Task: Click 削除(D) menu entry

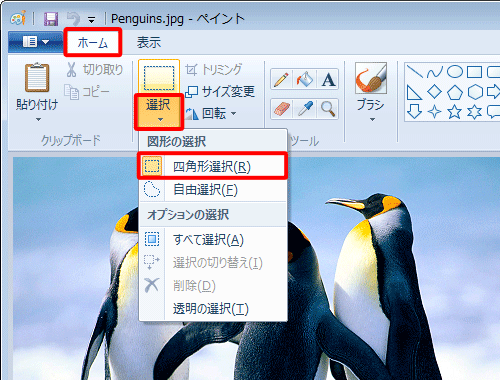Action: point(213,285)
